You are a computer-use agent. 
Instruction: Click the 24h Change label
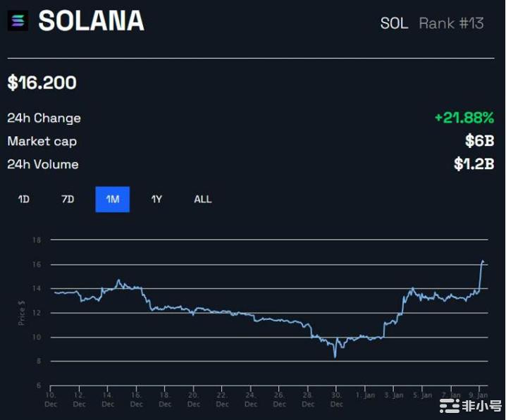tap(44, 118)
